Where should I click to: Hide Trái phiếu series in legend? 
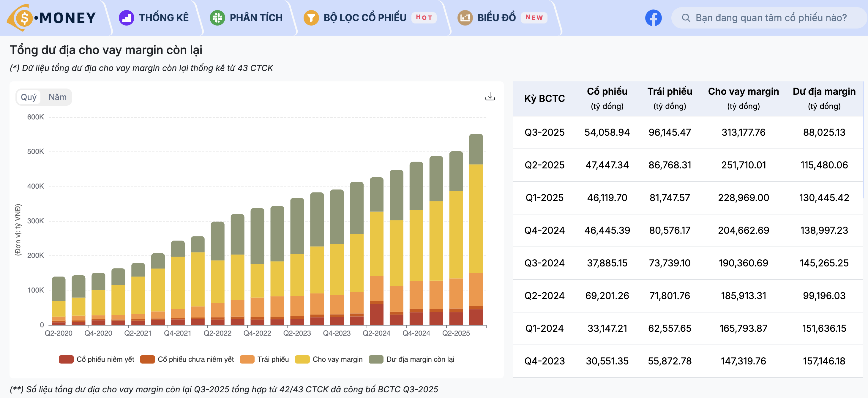(273, 359)
